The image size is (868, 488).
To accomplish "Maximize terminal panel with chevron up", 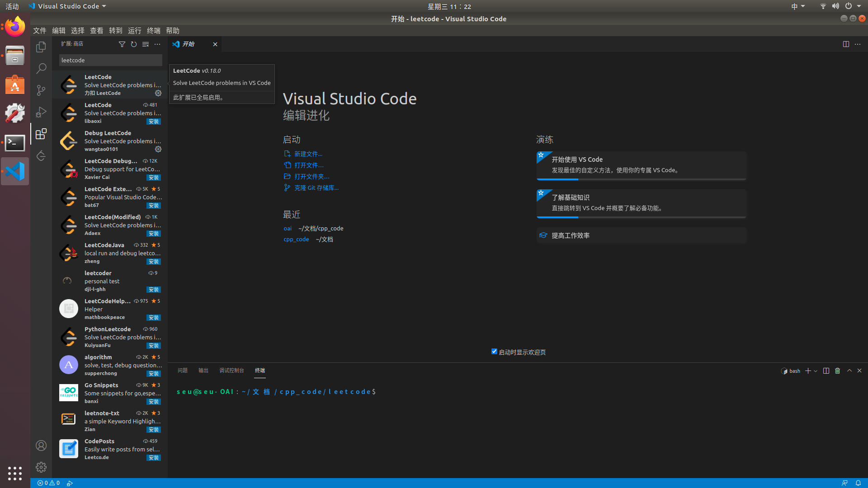I will tap(849, 371).
